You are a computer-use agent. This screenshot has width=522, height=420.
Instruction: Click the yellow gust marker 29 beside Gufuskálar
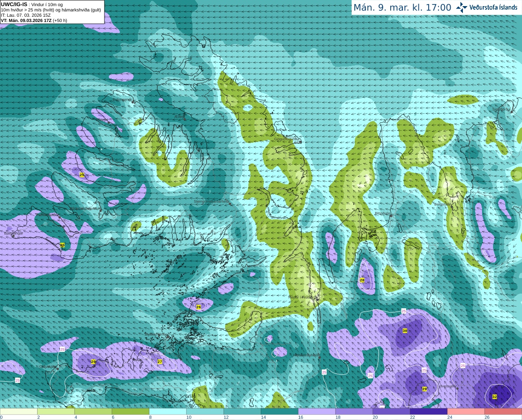93,362
